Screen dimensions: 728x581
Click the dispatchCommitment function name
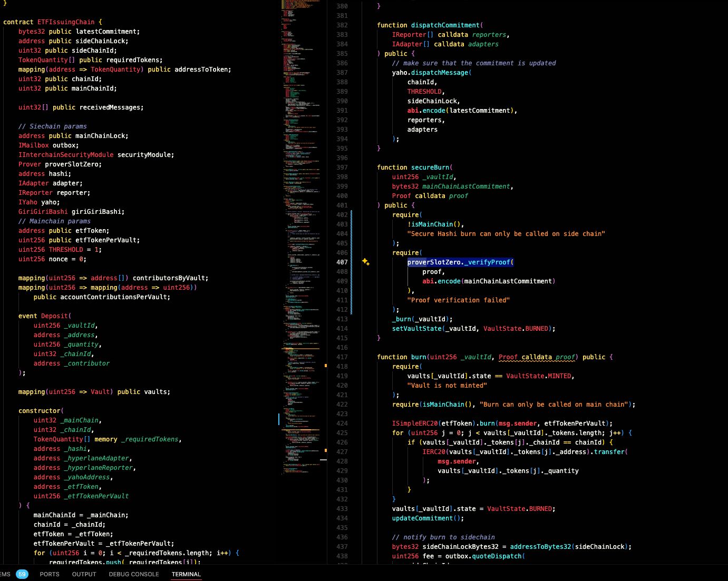tap(445, 25)
